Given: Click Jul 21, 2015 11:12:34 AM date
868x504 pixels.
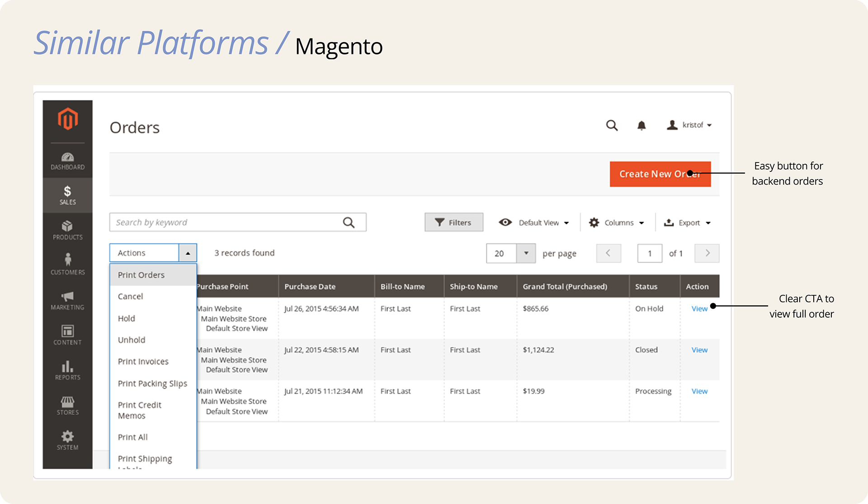Looking at the screenshot, I should (323, 391).
